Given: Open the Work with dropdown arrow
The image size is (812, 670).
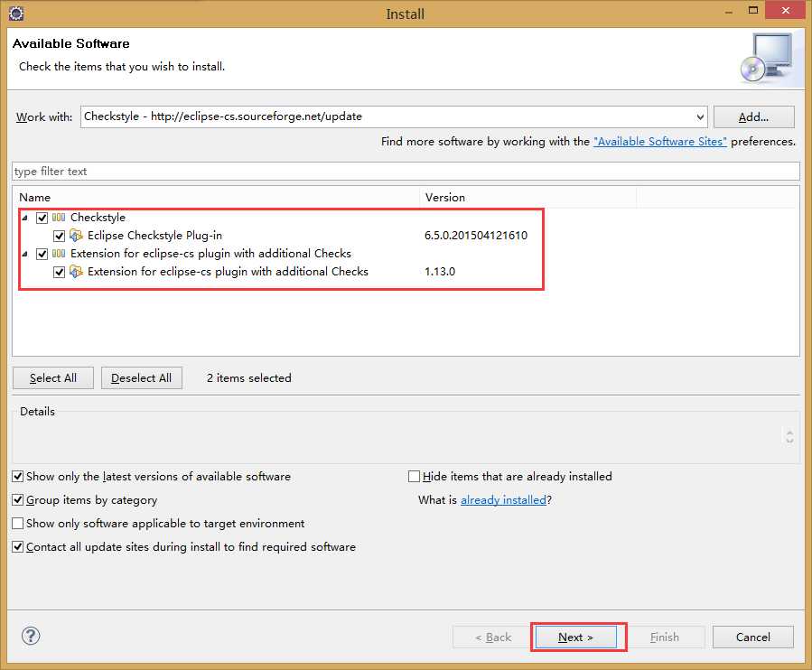Looking at the screenshot, I should tap(700, 117).
